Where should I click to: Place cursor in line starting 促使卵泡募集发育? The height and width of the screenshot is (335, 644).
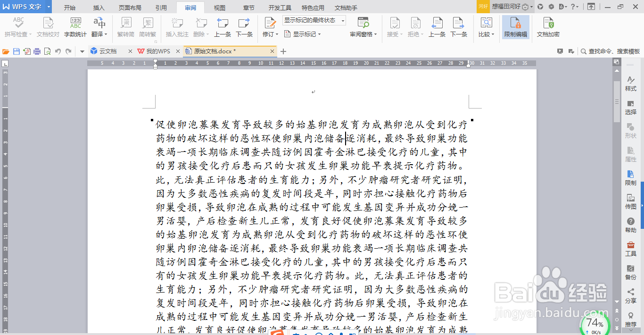click(x=311, y=125)
